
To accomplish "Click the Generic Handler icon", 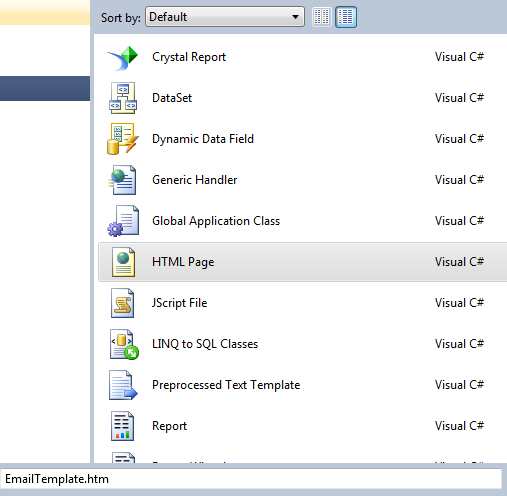I will tap(122, 180).
